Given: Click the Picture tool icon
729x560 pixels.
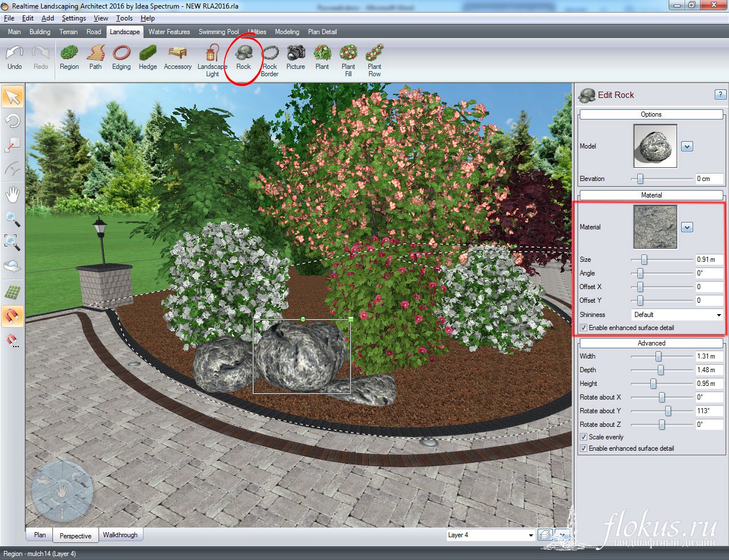Looking at the screenshot, I should (x=296, y=58).
